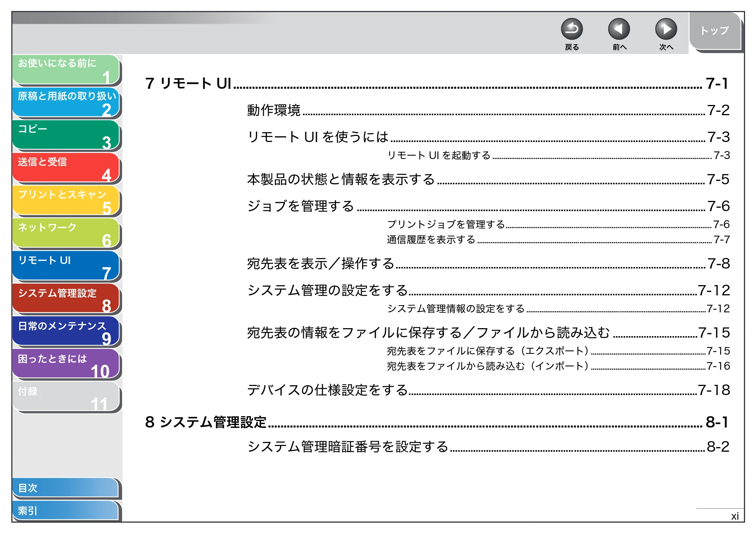Image resolution: width=756 pixels, height=534 pixels.
Task: Click the xi page label
Action: pyautogui.click(x=735, y=516)
